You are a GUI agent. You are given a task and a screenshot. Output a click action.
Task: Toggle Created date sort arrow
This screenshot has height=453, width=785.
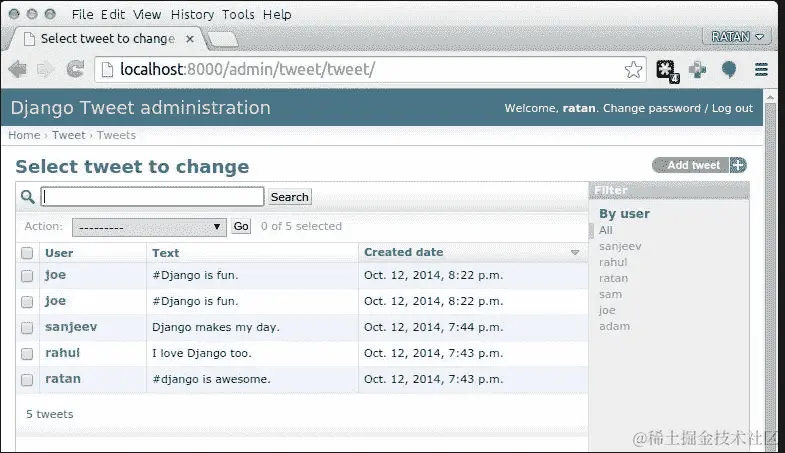point(575,253)
